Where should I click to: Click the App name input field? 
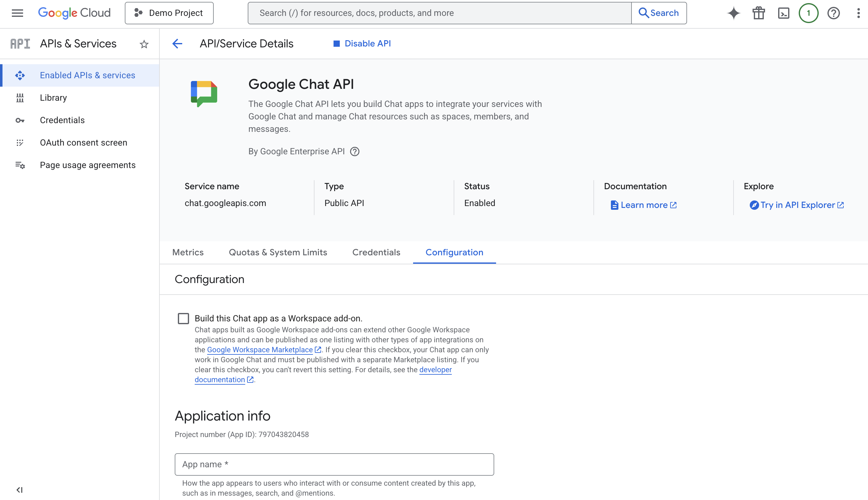click(334, 464)
